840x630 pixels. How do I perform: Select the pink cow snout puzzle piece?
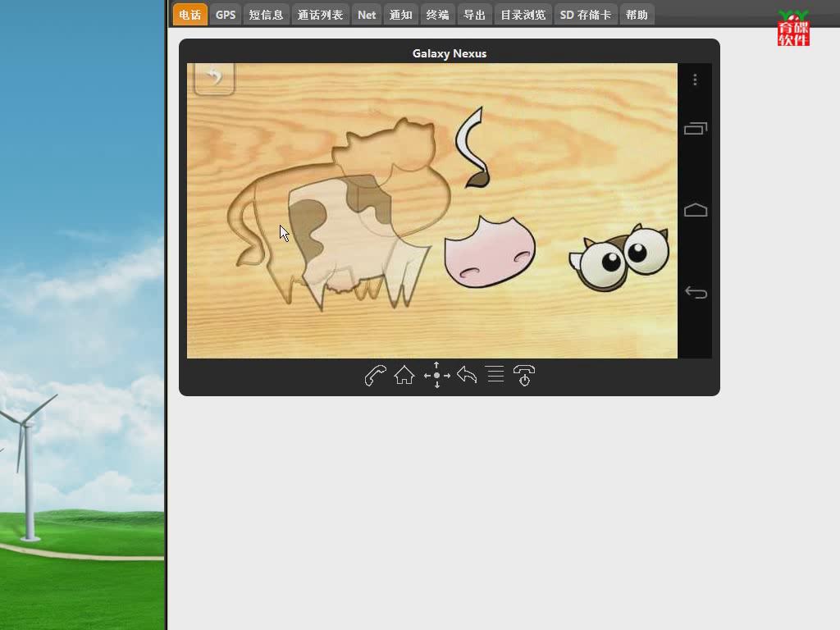pyautogui.click(x=489, y=252)
